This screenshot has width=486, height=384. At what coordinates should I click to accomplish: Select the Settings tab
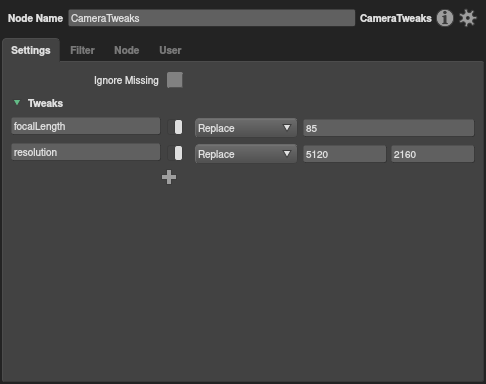coord(31,50)
